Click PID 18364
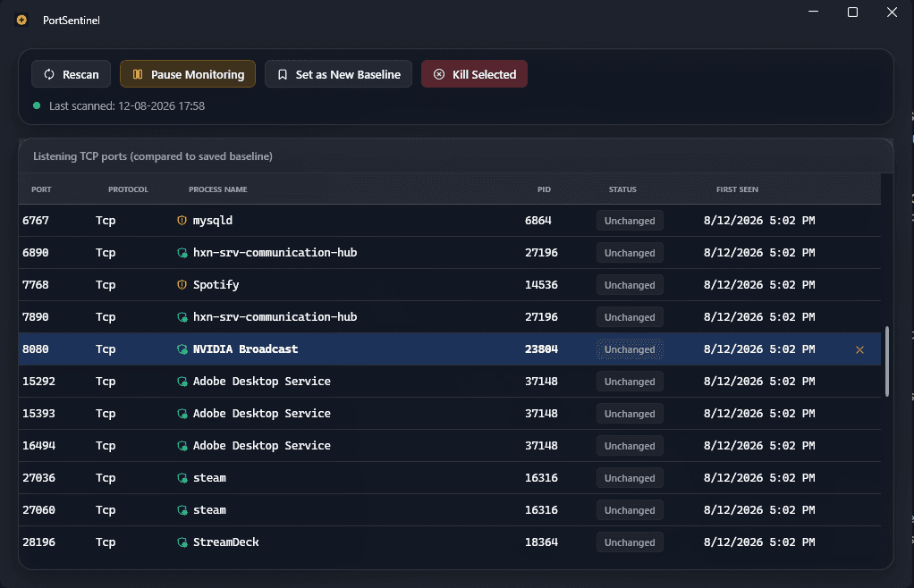This screenshot has width=914, height=588. coord(542,542)
